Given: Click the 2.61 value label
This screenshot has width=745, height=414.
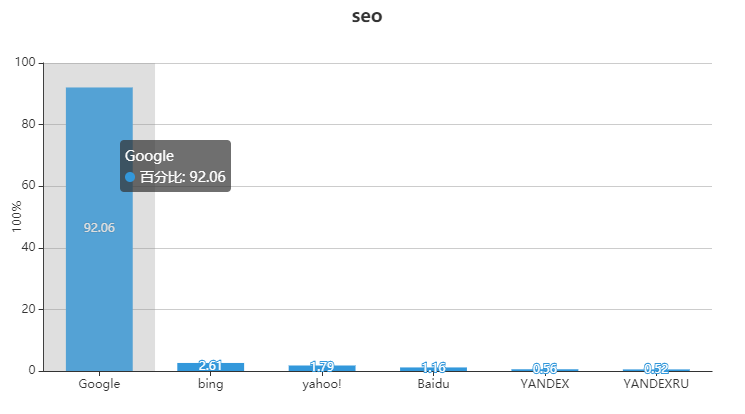Looking at the screenshot, I should coord(210,365).
